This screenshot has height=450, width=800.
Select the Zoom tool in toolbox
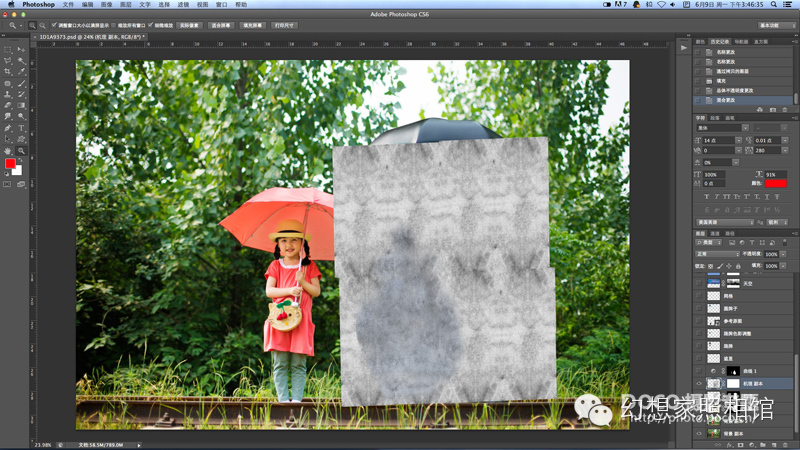21,151
